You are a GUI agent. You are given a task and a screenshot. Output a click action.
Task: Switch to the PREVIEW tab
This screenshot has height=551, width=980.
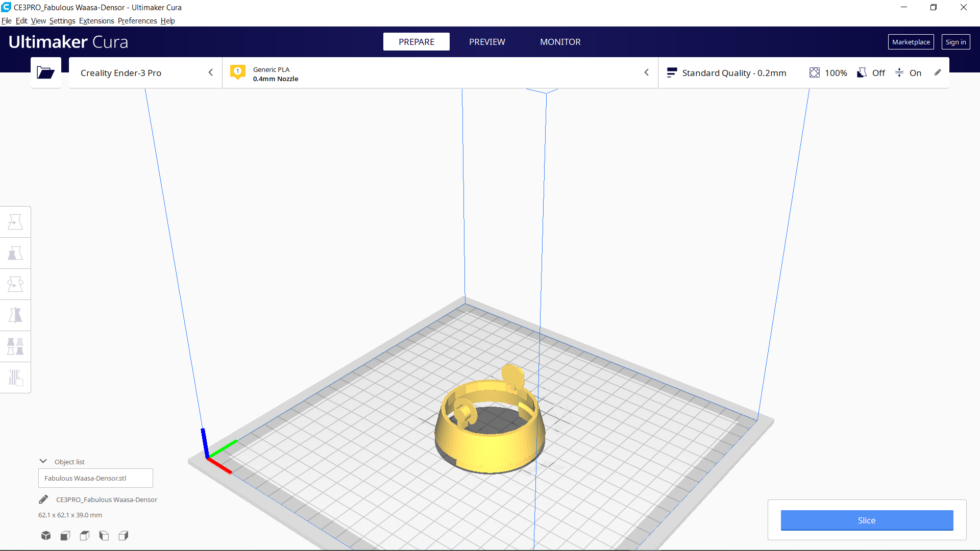486,42
